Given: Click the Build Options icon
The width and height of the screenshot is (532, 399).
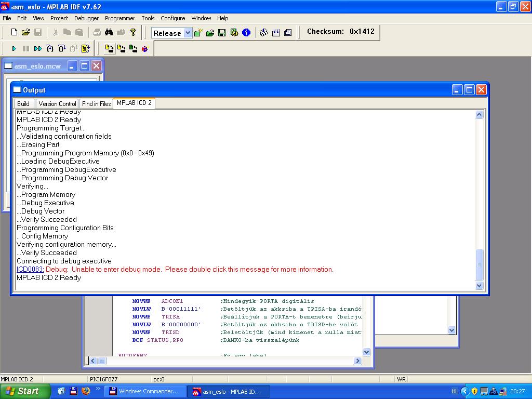Looking at the screenshot, I should coord(234,33).
